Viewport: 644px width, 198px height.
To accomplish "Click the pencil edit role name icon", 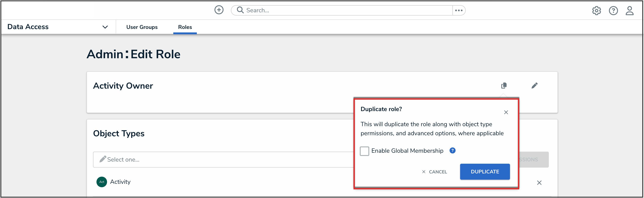I will pyautogui.click(x=534, y=85).
